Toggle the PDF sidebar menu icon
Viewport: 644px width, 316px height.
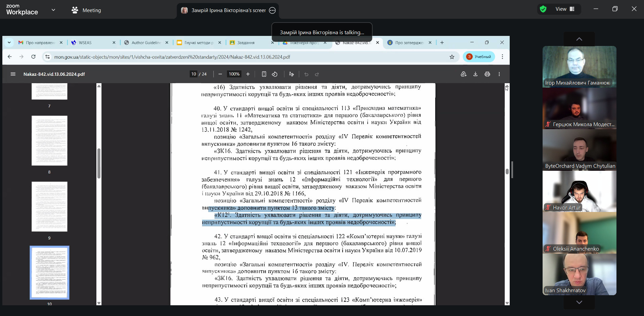coord(13,74)
